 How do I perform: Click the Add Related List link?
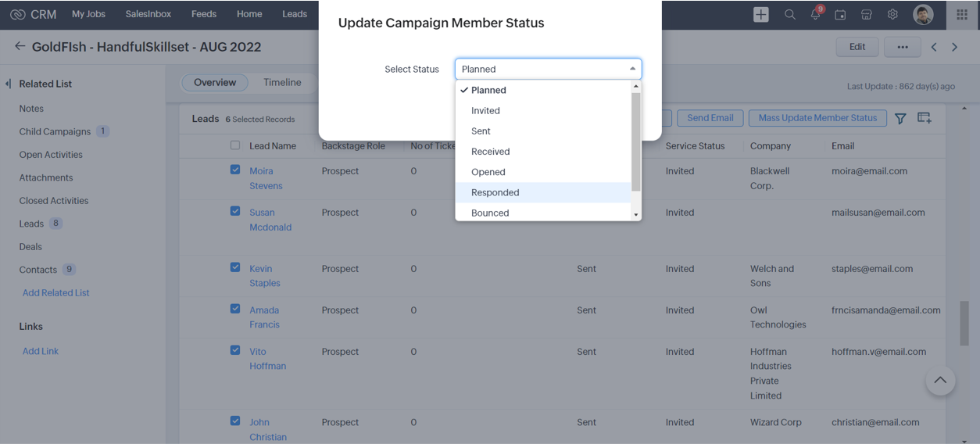(56, 292)
